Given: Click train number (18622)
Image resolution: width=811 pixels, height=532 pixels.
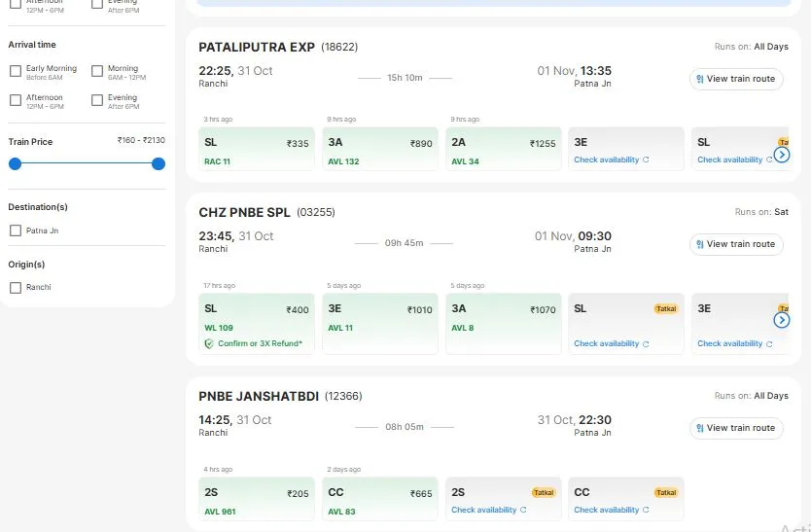Looking at the screenshot, I should pyautogui.click(x=339, y=47).
